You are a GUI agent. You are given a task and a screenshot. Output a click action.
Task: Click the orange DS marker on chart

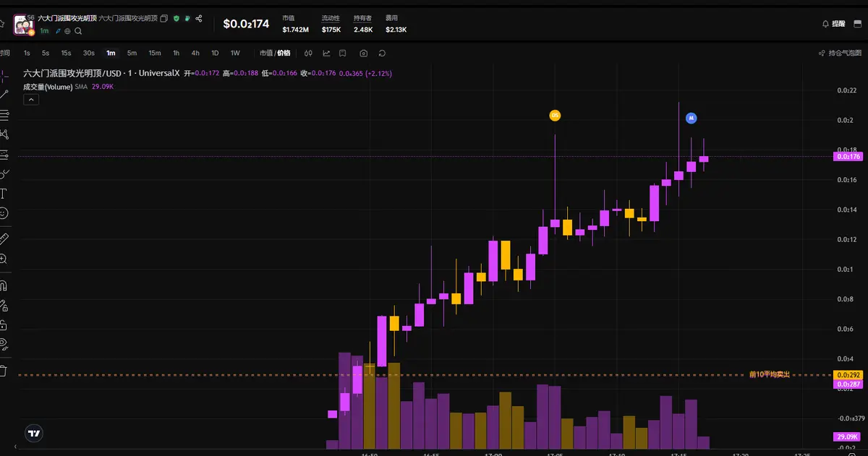555,115
